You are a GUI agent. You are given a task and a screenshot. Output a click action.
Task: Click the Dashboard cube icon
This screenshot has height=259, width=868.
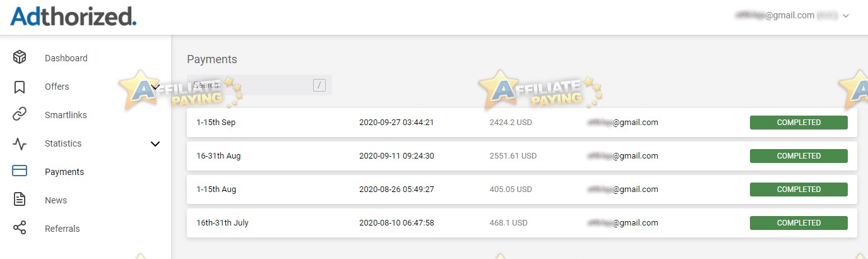point(20,57)
